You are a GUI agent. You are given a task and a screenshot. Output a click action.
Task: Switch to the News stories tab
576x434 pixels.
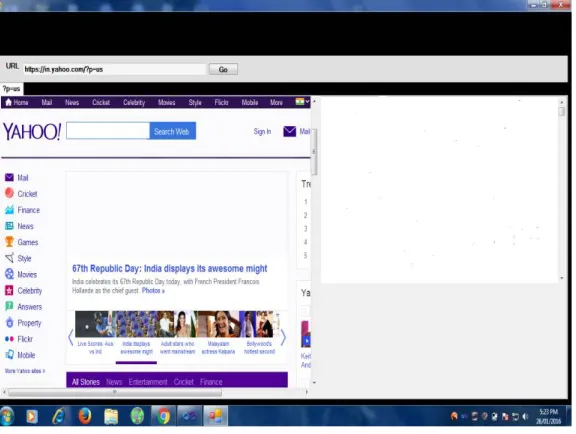[114, 382]
